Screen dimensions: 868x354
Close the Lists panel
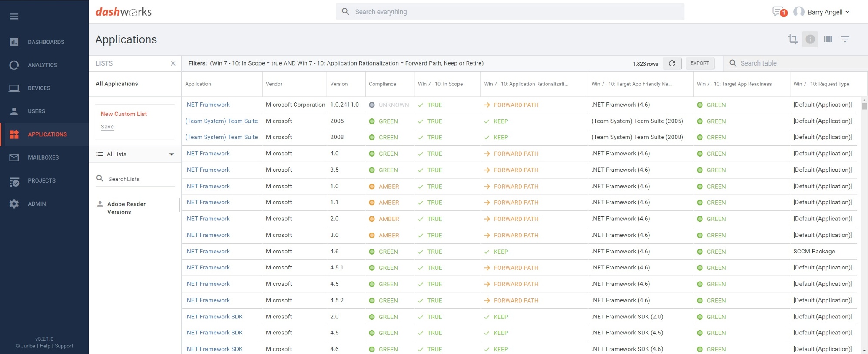click(173, 63)
